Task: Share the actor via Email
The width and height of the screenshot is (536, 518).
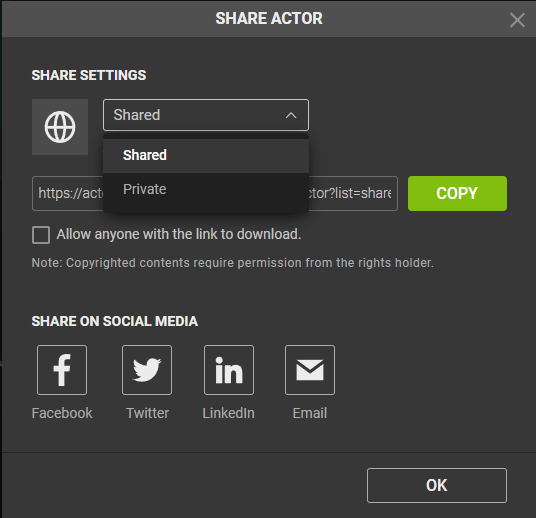Action: [x=310, y=370]
